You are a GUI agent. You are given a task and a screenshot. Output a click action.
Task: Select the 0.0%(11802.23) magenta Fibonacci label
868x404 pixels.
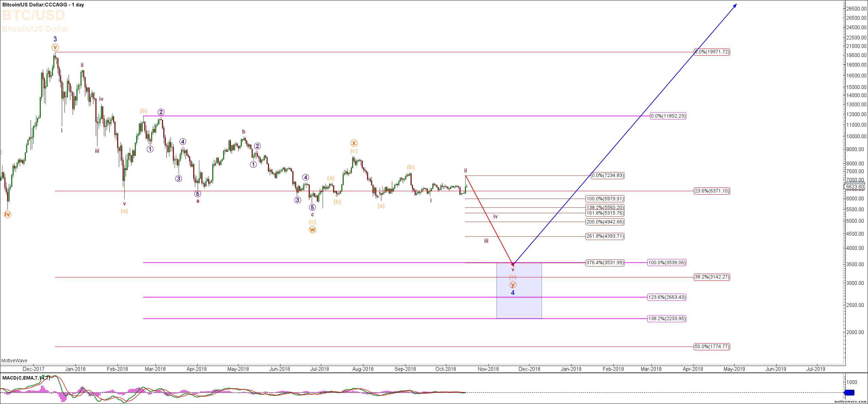(x=668, y=116)
